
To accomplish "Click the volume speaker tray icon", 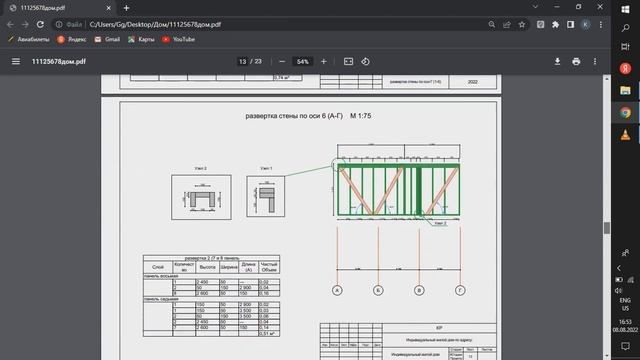I will [619, 291].
